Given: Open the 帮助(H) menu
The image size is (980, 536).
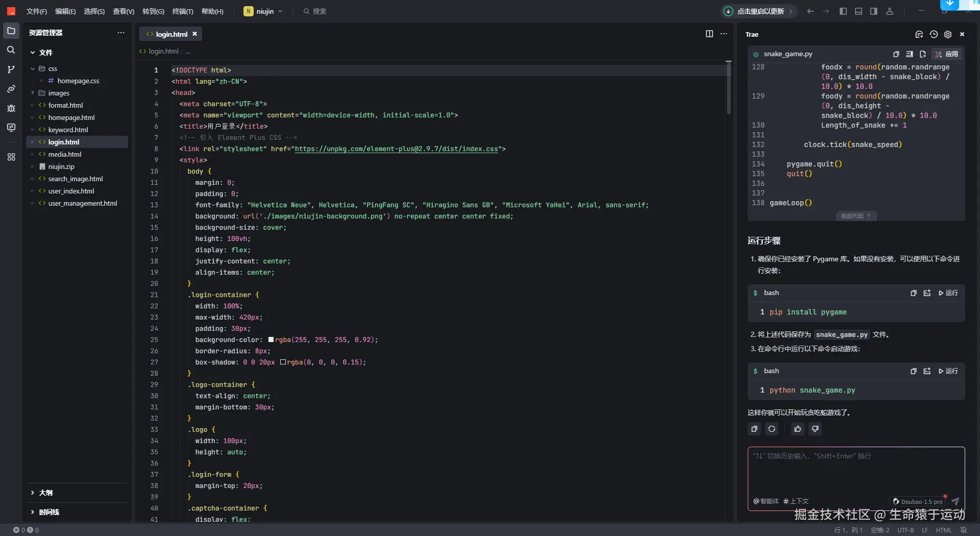Looking at the screenshot, I should click(212, 11).
